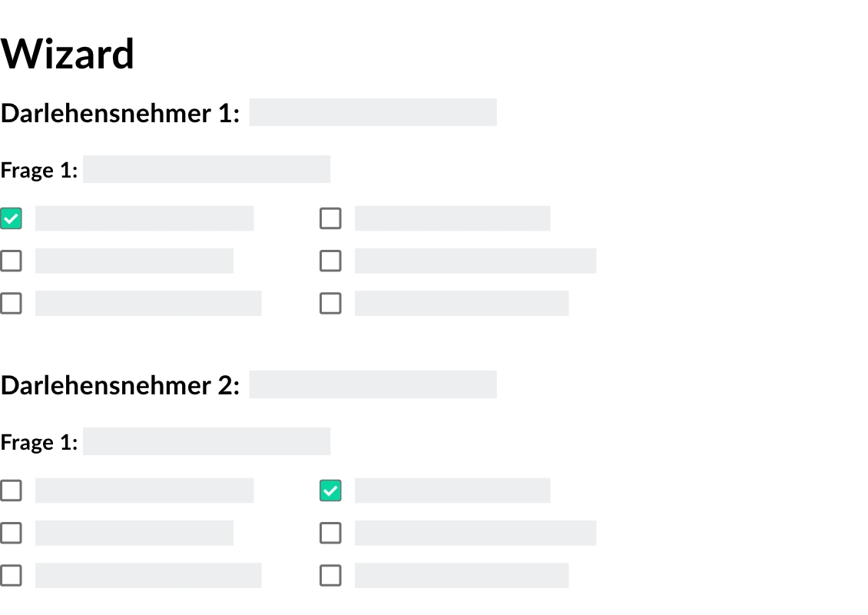Tick bottom right checkbox under Darlehensnehmer 2
868x615 pixels.
click(x=330, y=575)
